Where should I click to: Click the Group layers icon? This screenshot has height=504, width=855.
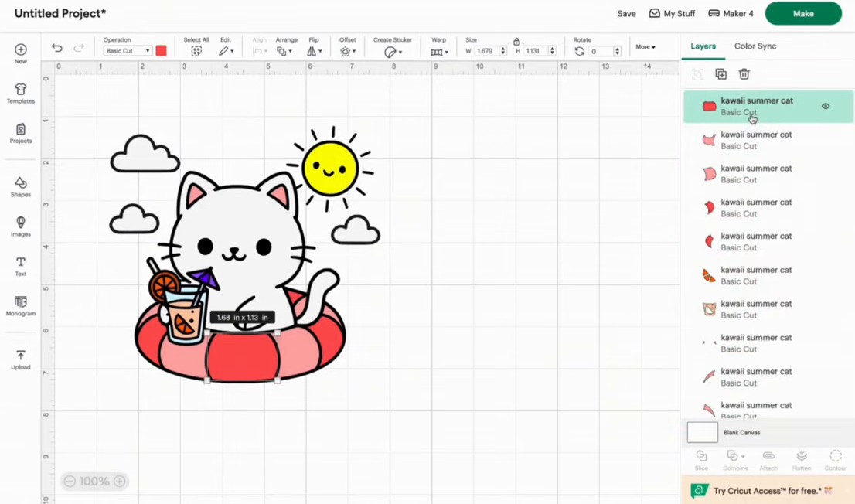(697, 74)
